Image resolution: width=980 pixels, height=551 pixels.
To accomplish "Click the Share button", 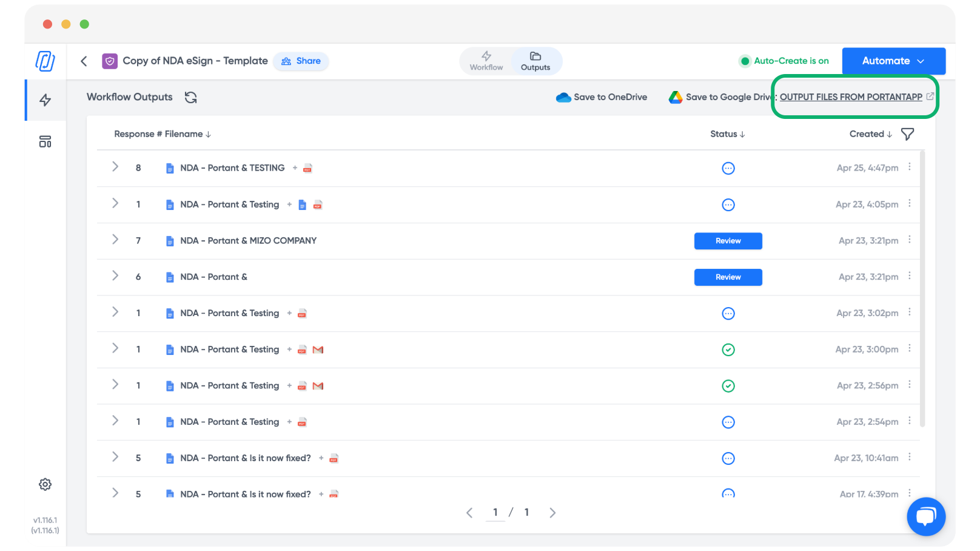I will point(301,61).
